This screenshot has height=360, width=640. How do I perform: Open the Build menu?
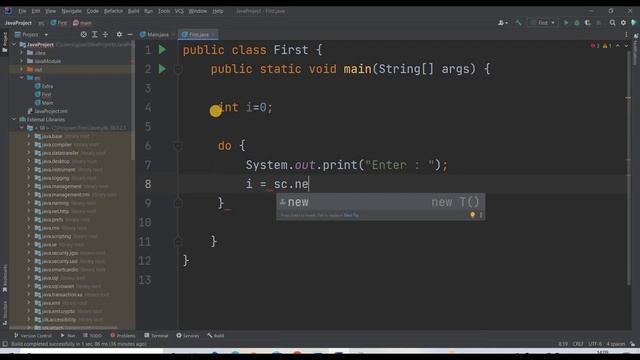133,11
